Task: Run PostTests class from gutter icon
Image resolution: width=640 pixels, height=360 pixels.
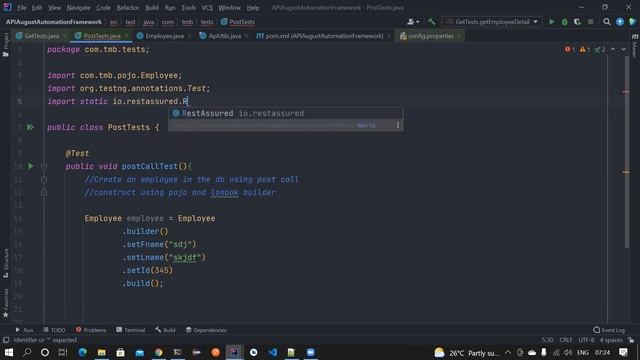Action: point(30,127)
